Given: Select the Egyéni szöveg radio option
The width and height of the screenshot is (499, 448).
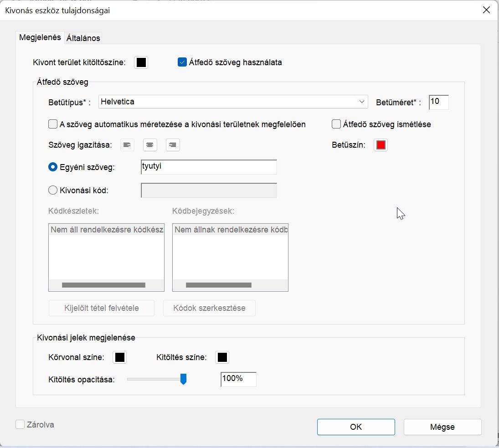Looking at the screenshot, I should click(53, 167).
